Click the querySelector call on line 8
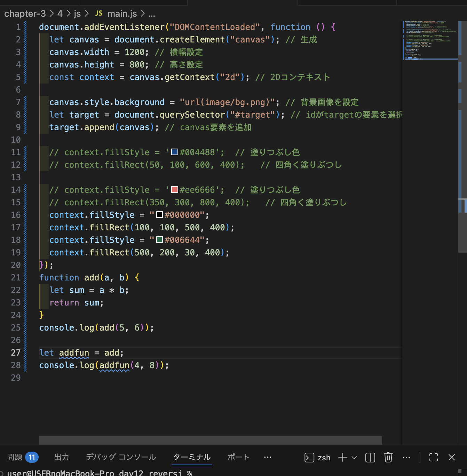The height and width of the screenshot is (476, 467). (x=192, y=114)
